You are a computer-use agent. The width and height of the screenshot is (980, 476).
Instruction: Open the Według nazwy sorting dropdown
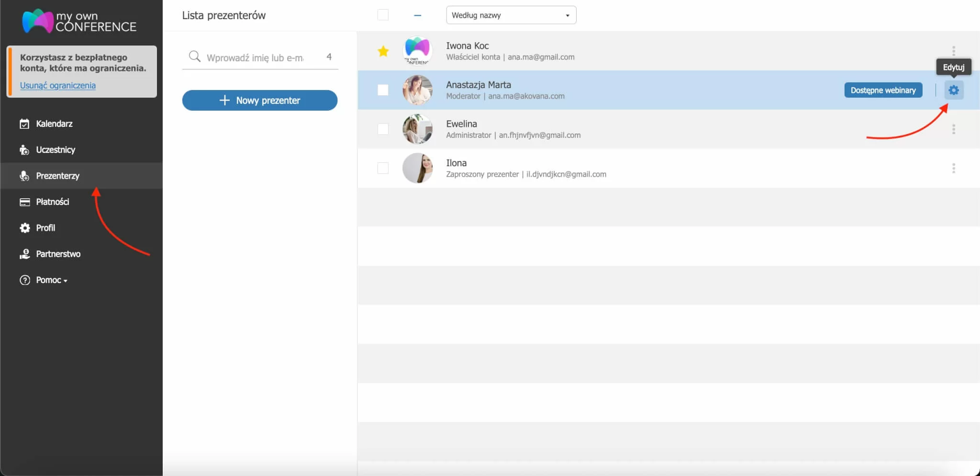tap(511, 15)
